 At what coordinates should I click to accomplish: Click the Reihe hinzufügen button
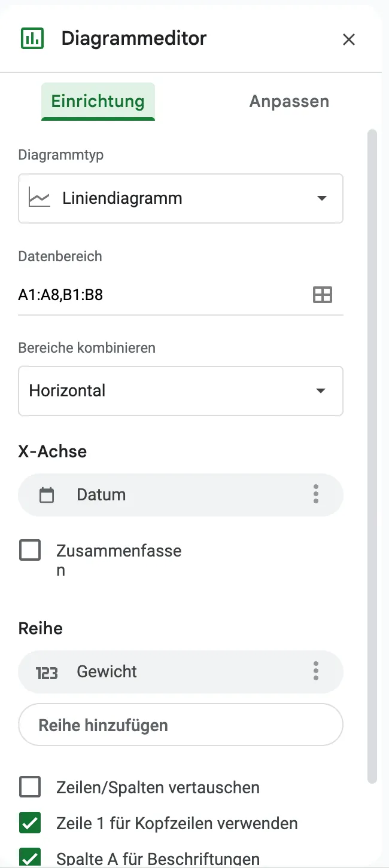[180, 725]
